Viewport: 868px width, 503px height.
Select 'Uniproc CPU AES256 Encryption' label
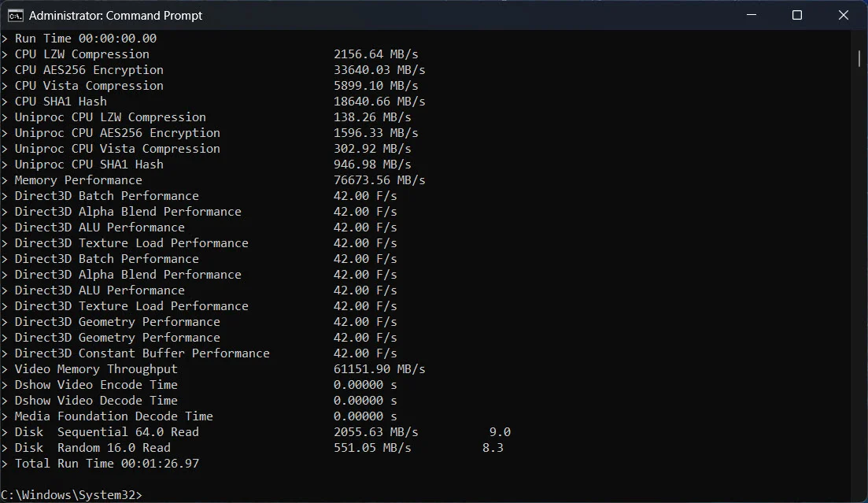click(117, 133)
